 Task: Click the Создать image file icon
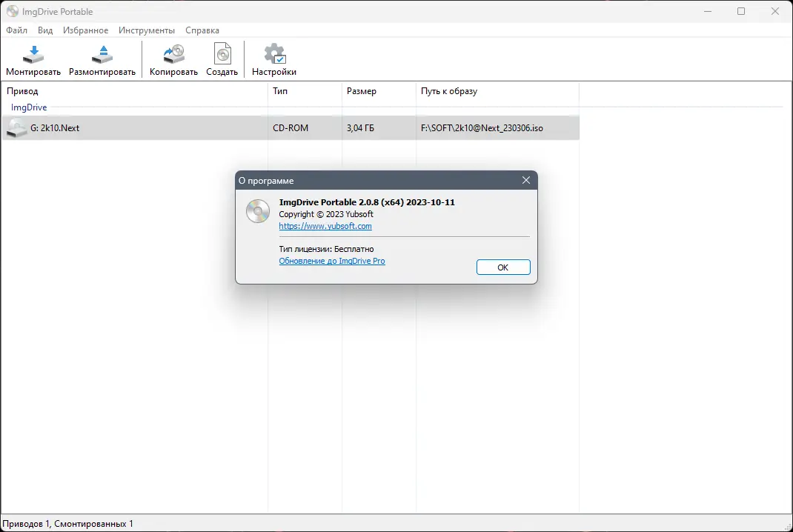222,54
